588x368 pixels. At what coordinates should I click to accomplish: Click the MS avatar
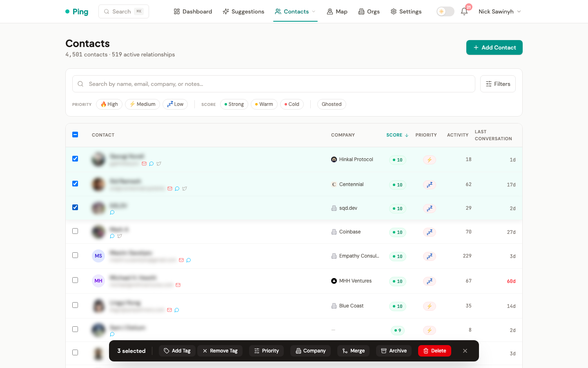tap(98, 256)
